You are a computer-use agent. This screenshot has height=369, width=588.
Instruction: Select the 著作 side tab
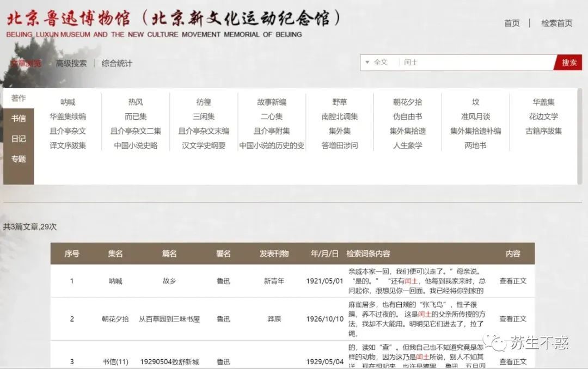click(x=19, y=99)
